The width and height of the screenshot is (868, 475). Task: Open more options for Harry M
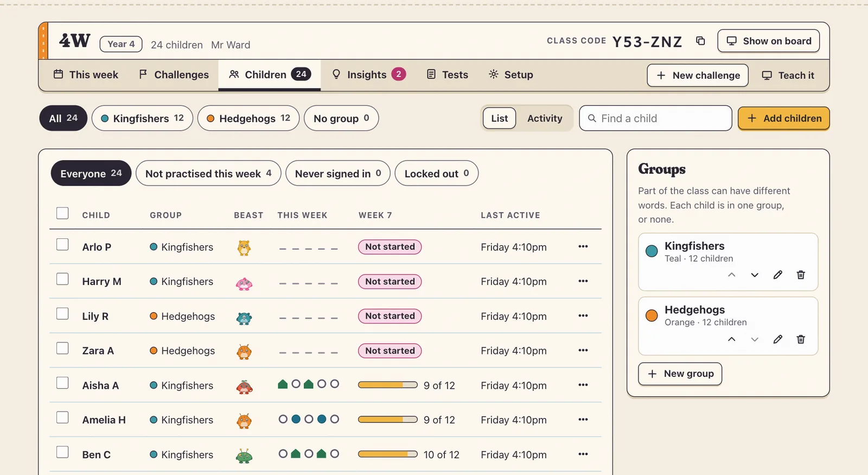[583, 281]
